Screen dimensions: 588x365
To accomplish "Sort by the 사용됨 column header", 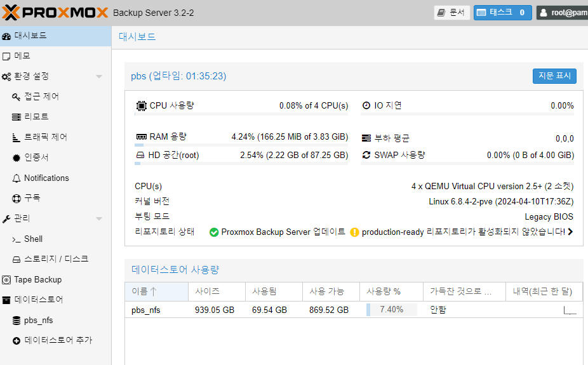I will pos(274,291).
